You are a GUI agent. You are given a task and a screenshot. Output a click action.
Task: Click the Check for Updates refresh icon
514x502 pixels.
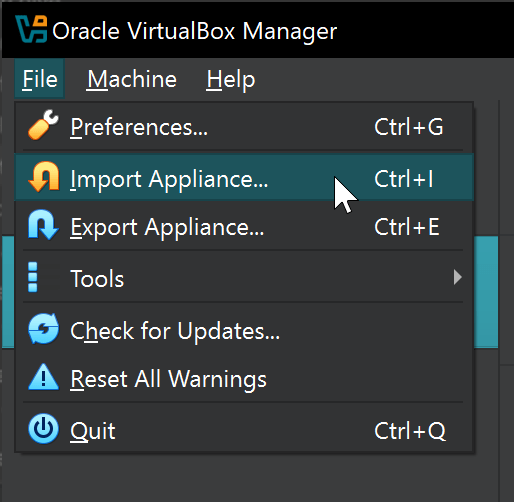(43, 329)
